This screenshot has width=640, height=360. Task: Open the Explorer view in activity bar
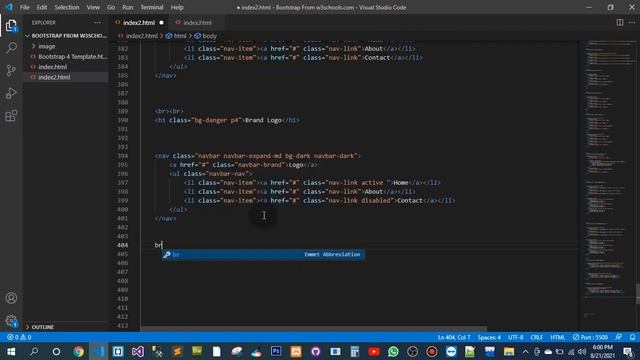pos(11,26)
